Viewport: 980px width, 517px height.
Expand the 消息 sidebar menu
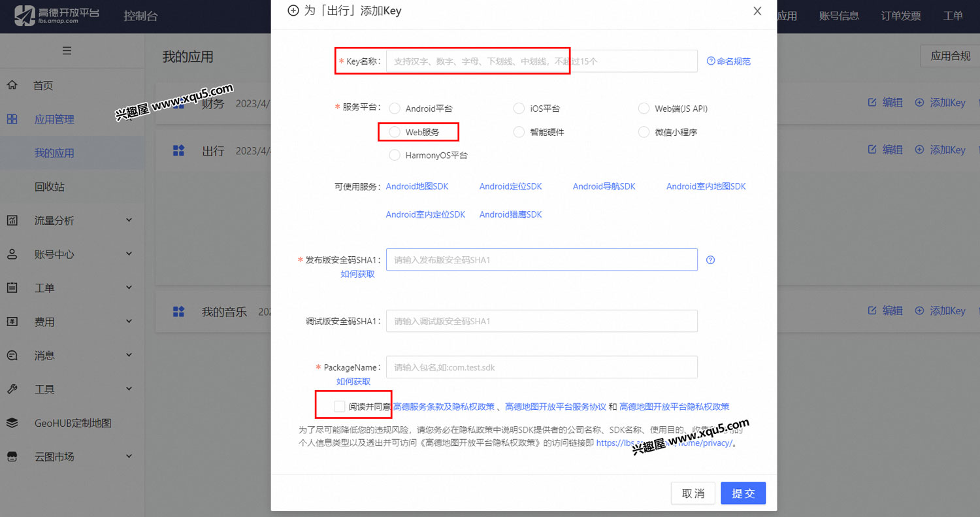coord(129,356)
